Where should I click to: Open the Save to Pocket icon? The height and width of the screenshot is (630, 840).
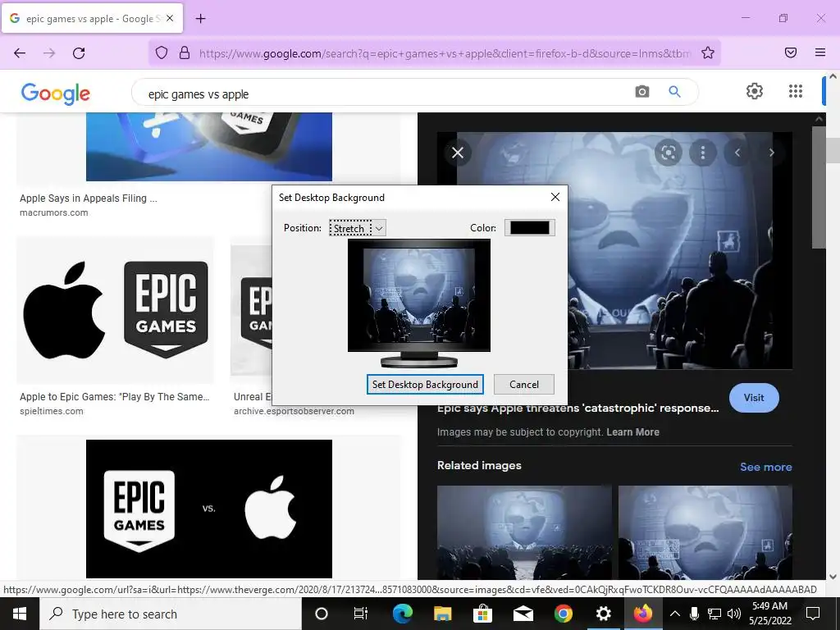click(x=791, y=52)
